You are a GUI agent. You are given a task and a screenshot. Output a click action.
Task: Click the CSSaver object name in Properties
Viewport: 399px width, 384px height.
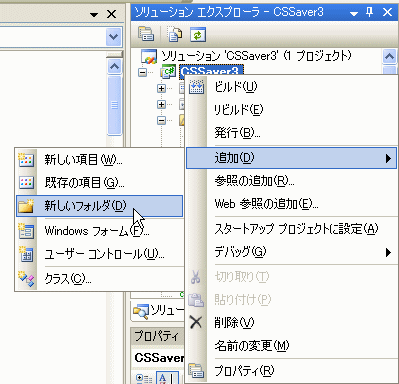coord(159,358)
